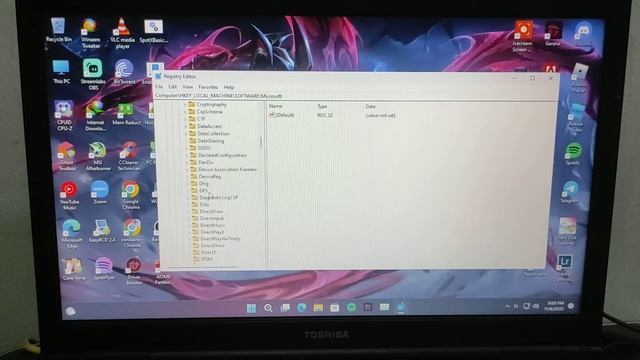This screenshot has height=360, width=640.
Task: Open Google Chrome desktop shortcut
Action: point(131,195)
